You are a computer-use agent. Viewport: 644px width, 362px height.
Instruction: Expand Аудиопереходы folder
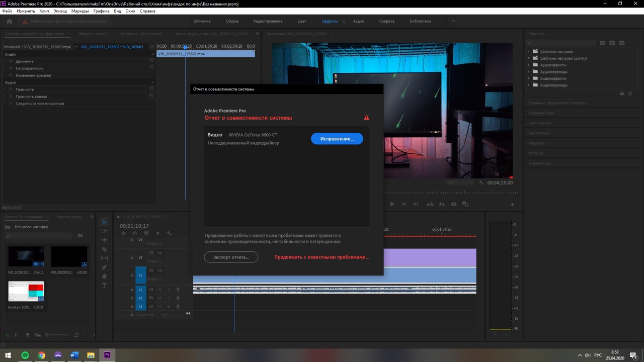point(528,72)
